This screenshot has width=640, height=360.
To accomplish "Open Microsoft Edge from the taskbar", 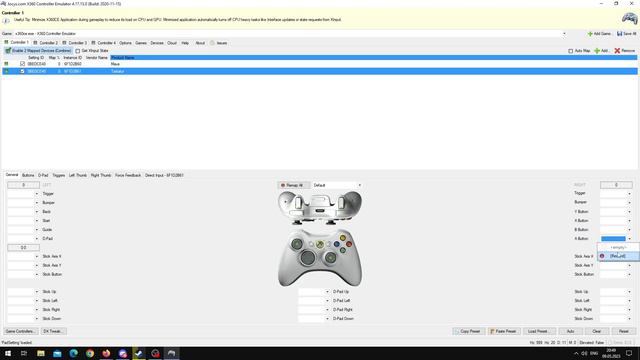I will (x=73, y=353).
